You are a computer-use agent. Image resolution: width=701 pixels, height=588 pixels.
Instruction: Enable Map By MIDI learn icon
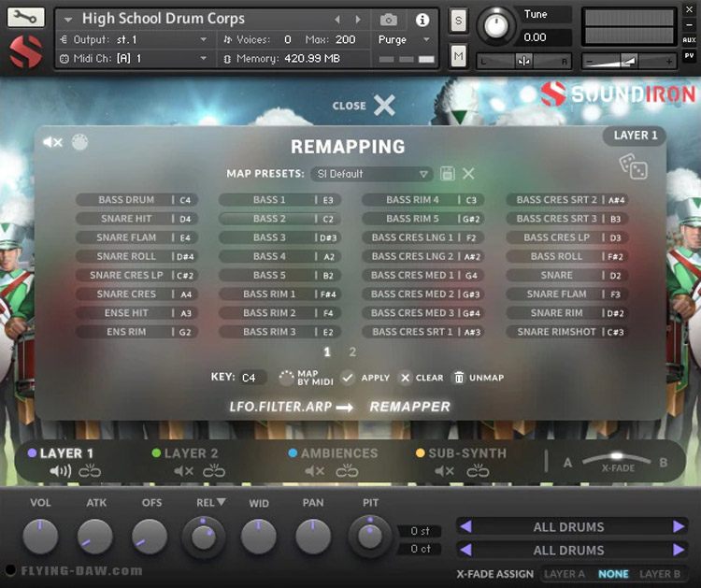point(286,378)
